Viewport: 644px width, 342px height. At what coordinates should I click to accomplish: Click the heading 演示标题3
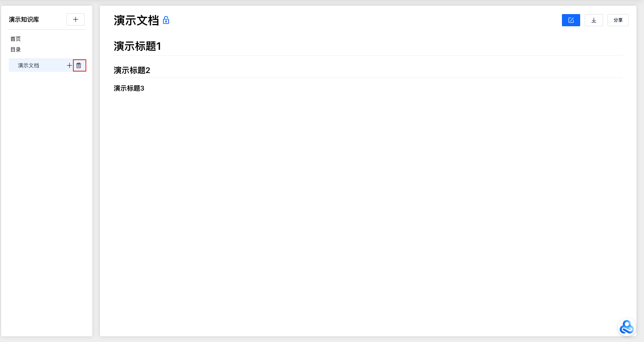(x=129, y=88)
